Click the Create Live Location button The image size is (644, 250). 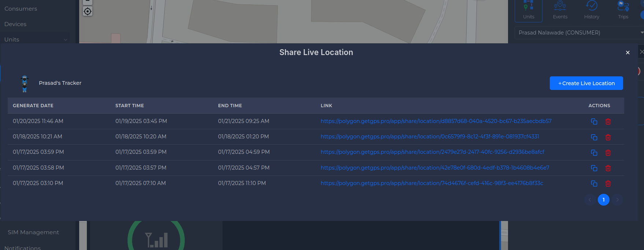pyautogui.click(x=586, y=83)
